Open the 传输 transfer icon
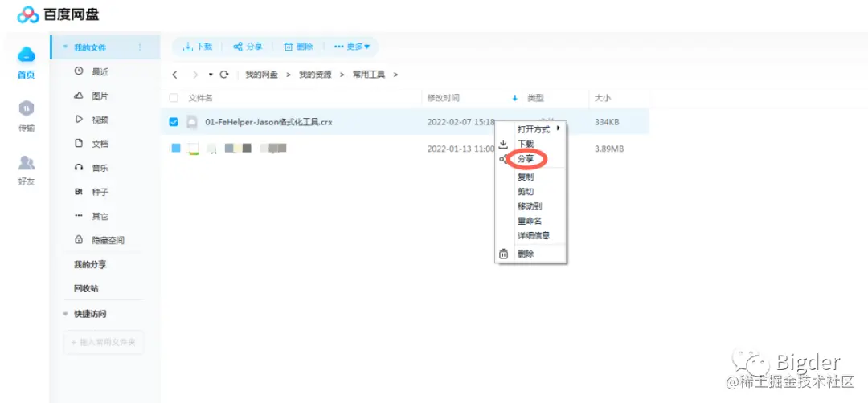868x403 pixels. tap(26, 108)
